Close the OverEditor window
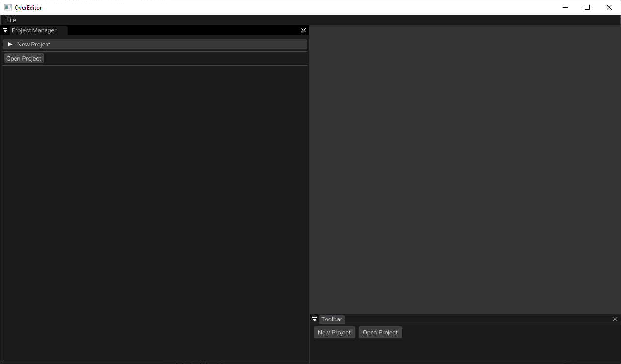 pos(609,7)
